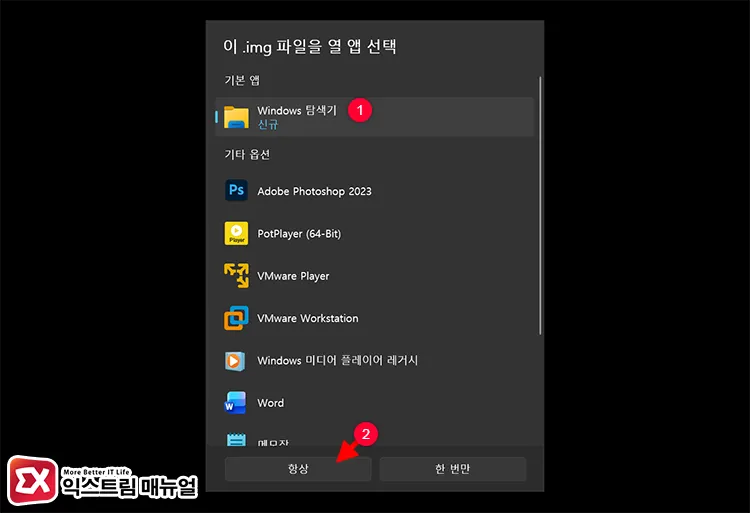Viewport: 750px width, 513px height.
Task: Click the 신규 label under Windows 탐색기
Action: coord(268,124)
